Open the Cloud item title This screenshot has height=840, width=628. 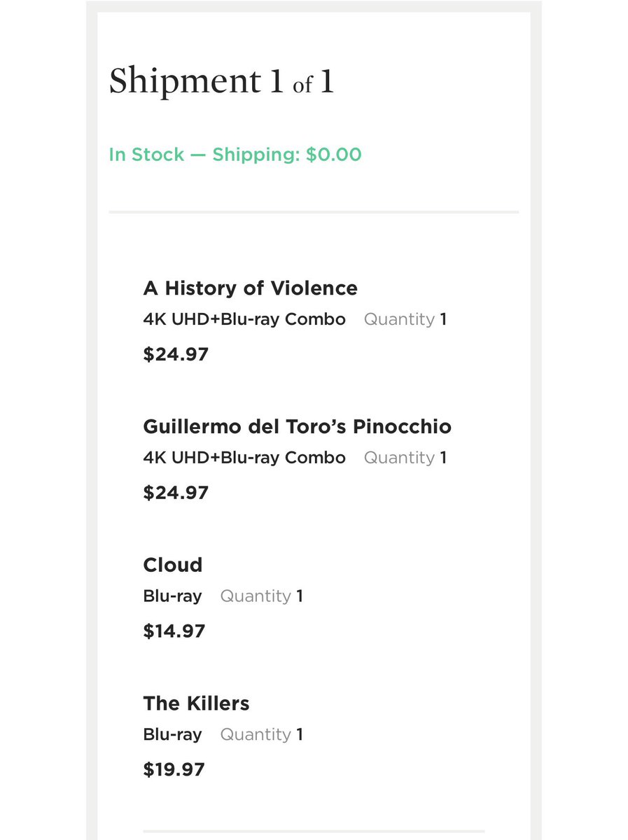coord(172,565)
